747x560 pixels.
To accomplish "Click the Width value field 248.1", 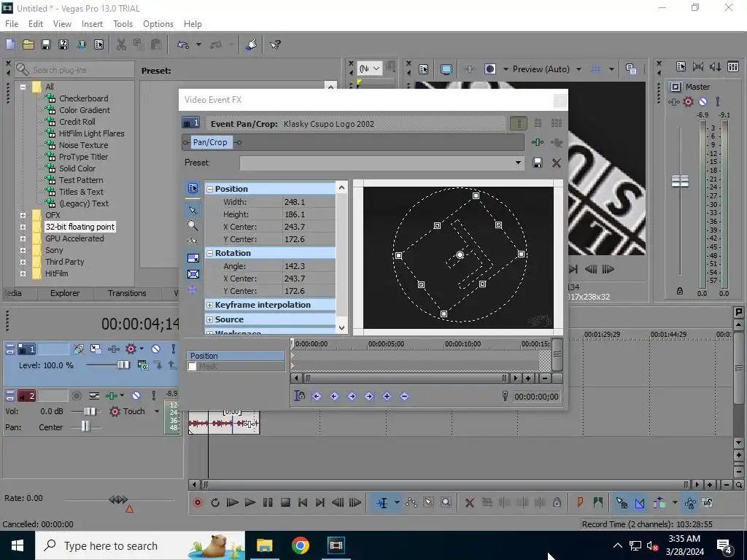I will (309, 202).
